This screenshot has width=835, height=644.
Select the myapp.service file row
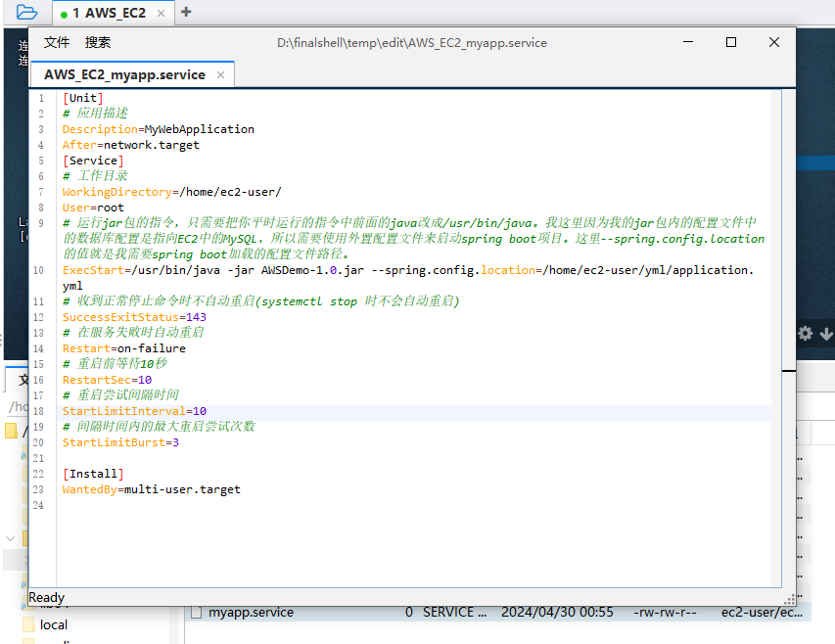pyautogui.click(x=498, y=612)
